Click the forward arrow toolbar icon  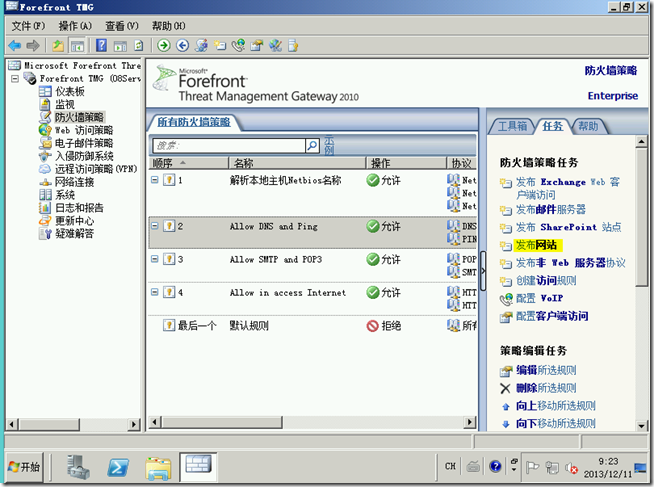pyautogui.click(x=33, y=45)
